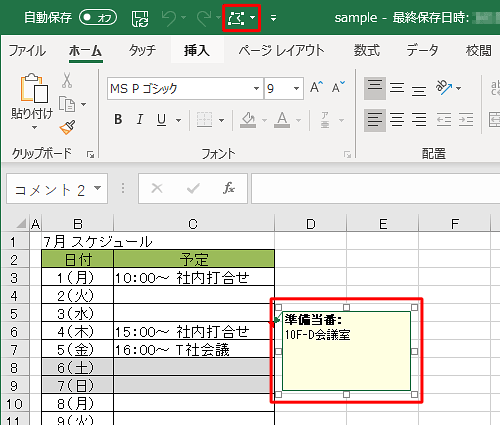Open Customize Quick Access Toolbar menu
This screenshot has width=500, height=425.
273,18
